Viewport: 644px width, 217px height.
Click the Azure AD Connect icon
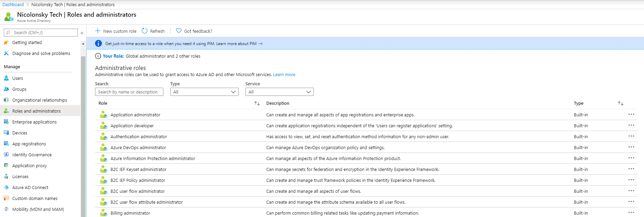pyautogui.click(x=6, y=187)
